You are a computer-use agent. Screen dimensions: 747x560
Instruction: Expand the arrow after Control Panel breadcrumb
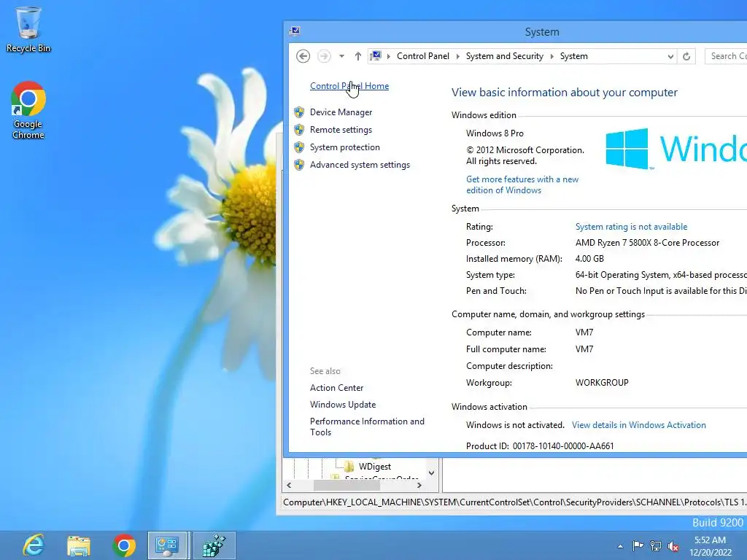tap(458, 56)
